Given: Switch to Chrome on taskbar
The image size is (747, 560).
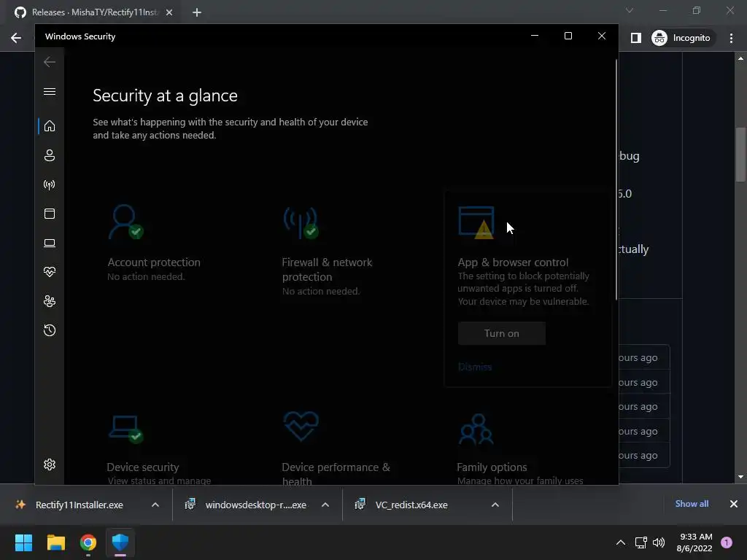Looking at the screenshot, I should pyautogui.click(x=88, y=542).
